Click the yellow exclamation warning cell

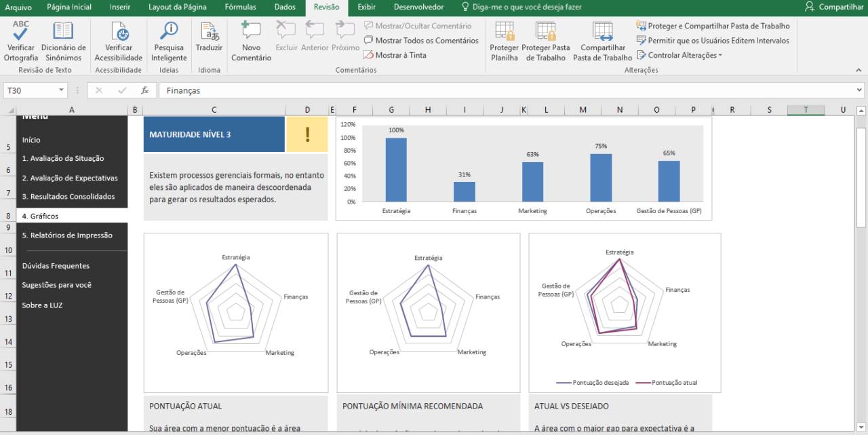[307, 134]
